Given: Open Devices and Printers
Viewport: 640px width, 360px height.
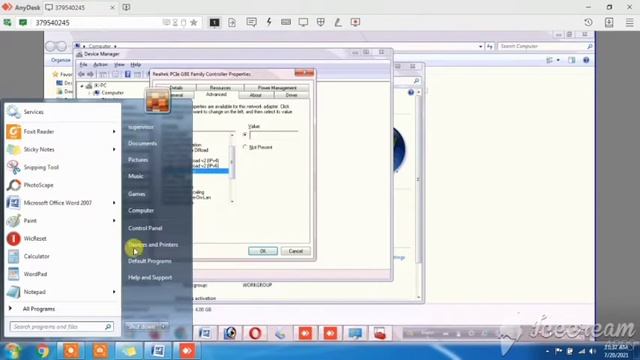Looking at the screenshot, I should (153, 244).
